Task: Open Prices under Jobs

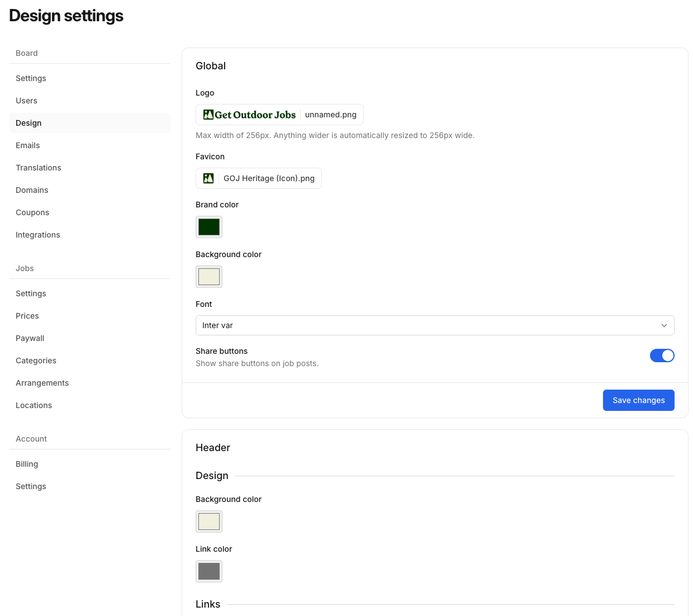Action: pyautogui.click(x=27, y=316)
